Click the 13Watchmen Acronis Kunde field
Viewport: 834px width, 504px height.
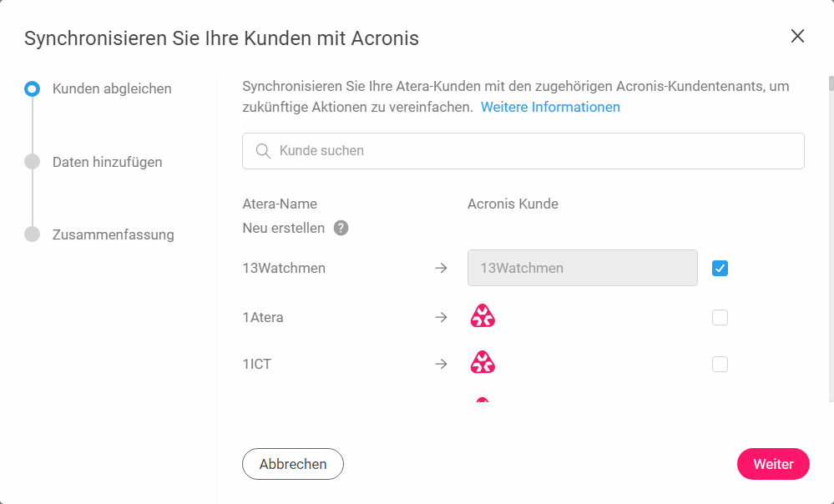(x=583, y=268)
